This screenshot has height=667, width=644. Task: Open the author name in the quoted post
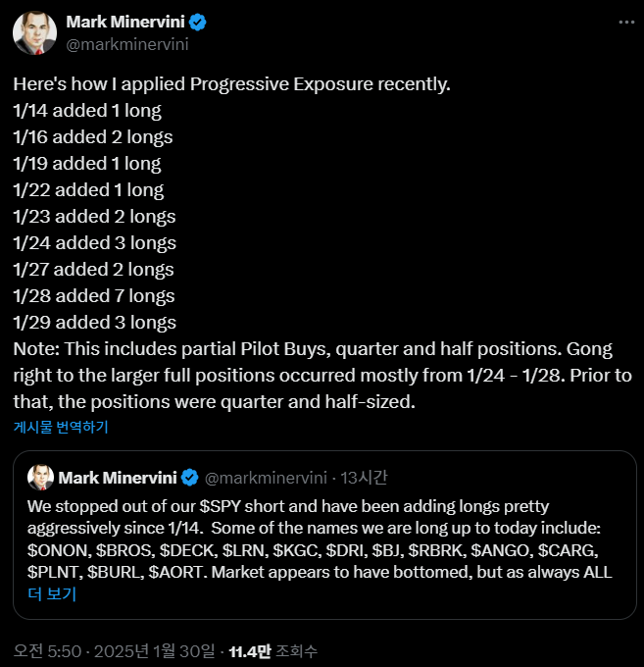pyautogui.click(x=118, y=478)
